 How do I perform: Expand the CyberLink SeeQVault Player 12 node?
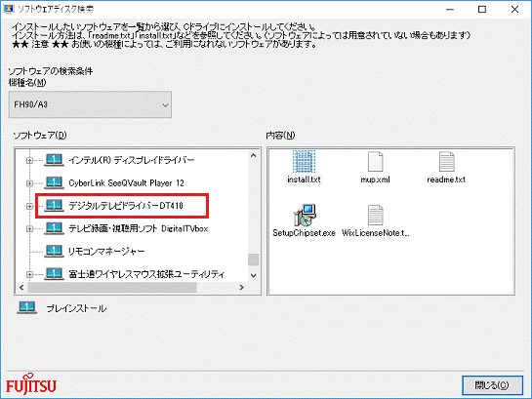[x=29, y=183]
